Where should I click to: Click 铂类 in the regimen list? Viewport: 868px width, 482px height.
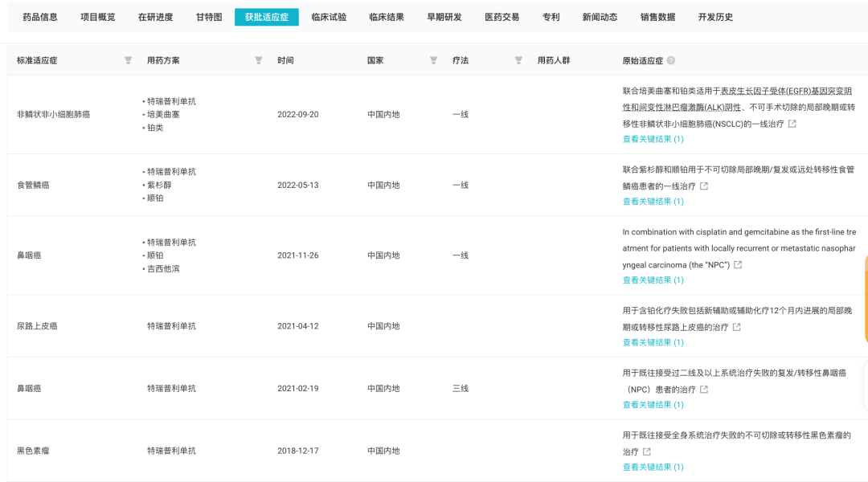click(x=155, y=128)
